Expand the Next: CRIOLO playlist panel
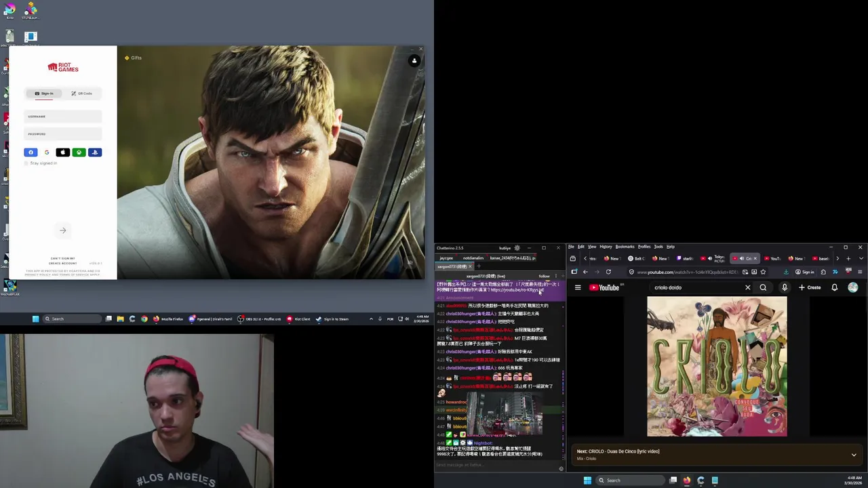Viewport: 868px width, 488px height. click(854, 455)
